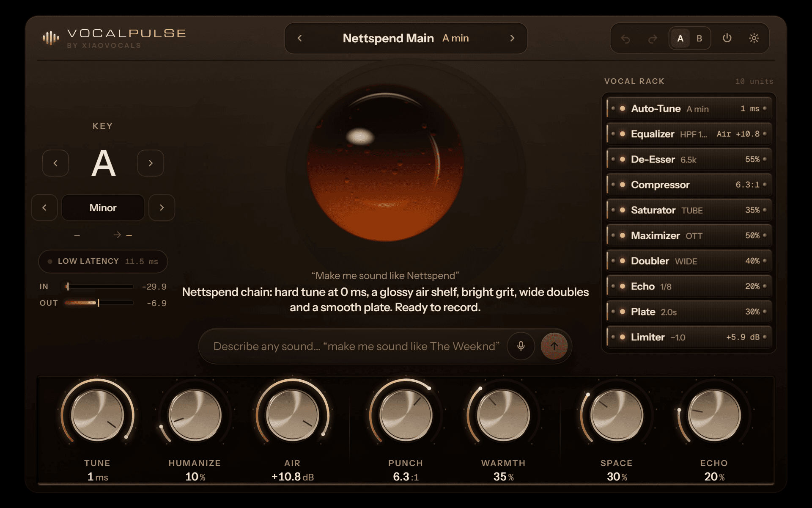Click the PUNCH knob
The width and height of the screenshot is (812, 508).
406,415
